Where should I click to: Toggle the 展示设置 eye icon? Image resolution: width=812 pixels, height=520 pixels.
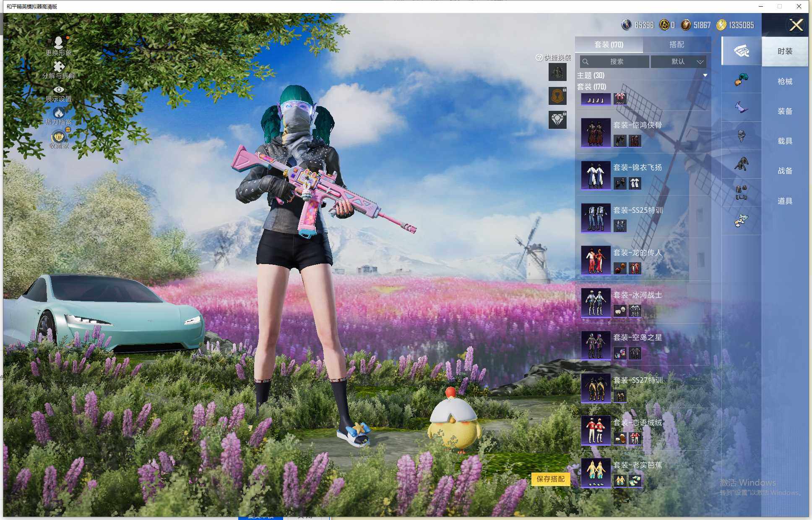59,89
